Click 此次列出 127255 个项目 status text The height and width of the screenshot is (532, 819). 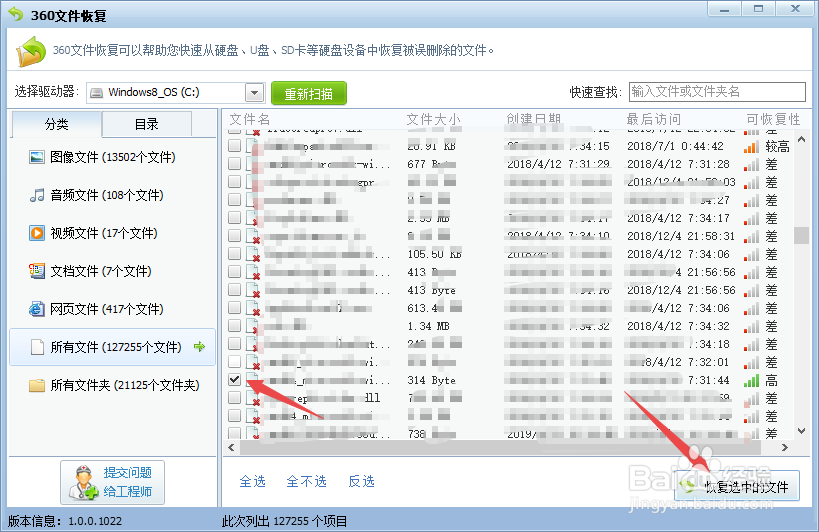click(285, 521)
